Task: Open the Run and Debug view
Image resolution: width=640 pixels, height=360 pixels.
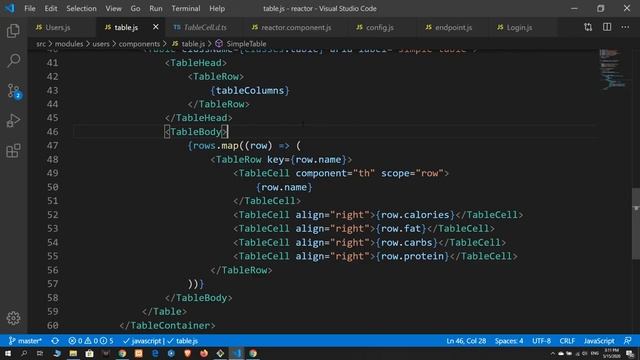Action: 13,121
